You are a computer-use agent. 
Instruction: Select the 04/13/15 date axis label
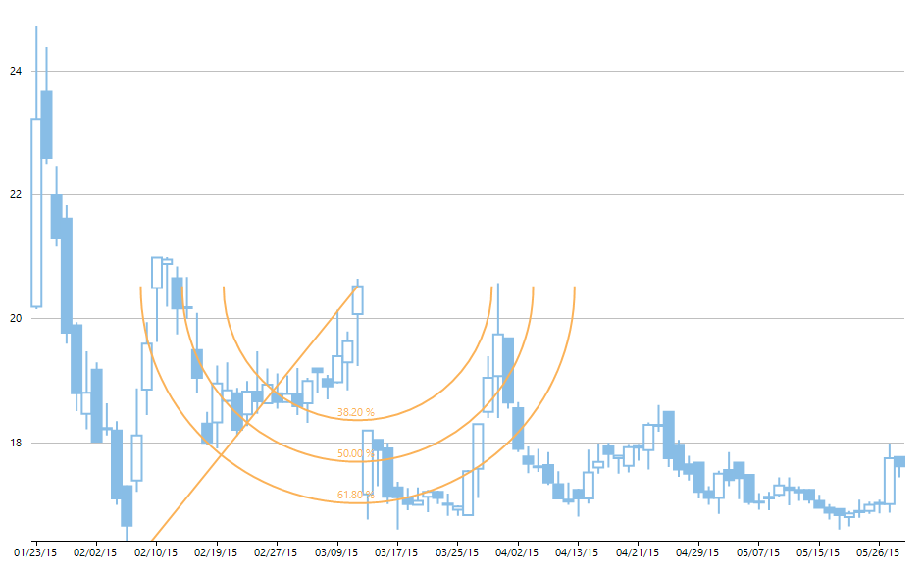pos(577,553)
